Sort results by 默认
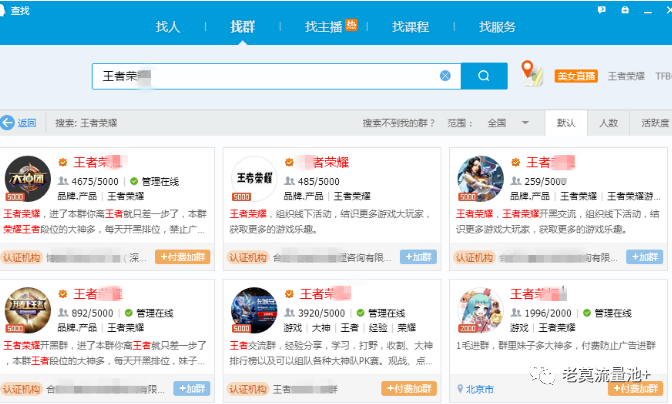Viewport: 672px width, 404px height. click(566, 123)
